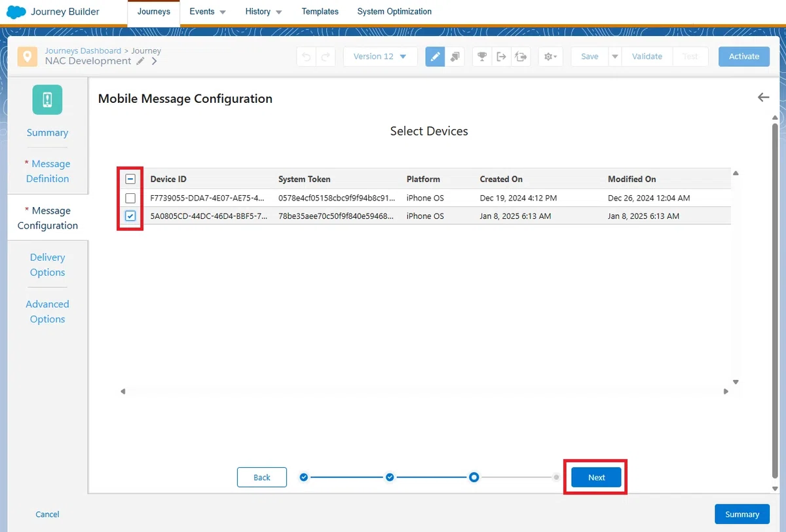
Task: Open the System Optimization tab
Action: (x=394, y=12)
